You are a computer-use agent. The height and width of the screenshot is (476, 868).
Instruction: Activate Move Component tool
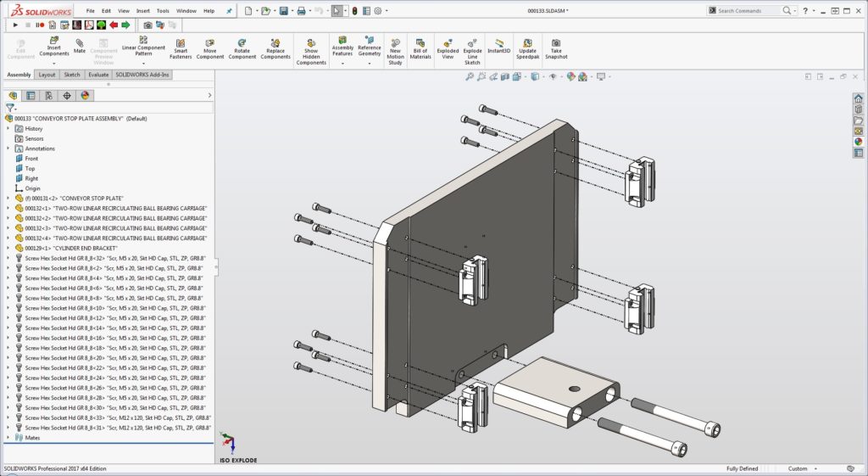coord(210,48)
